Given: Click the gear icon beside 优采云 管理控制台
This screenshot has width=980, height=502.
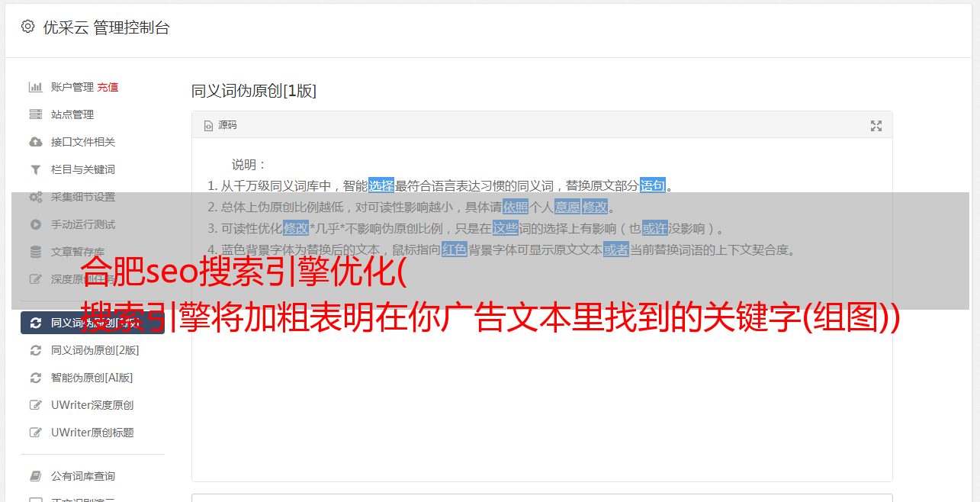Looking at the screenshot, I should tap(28, 27).
